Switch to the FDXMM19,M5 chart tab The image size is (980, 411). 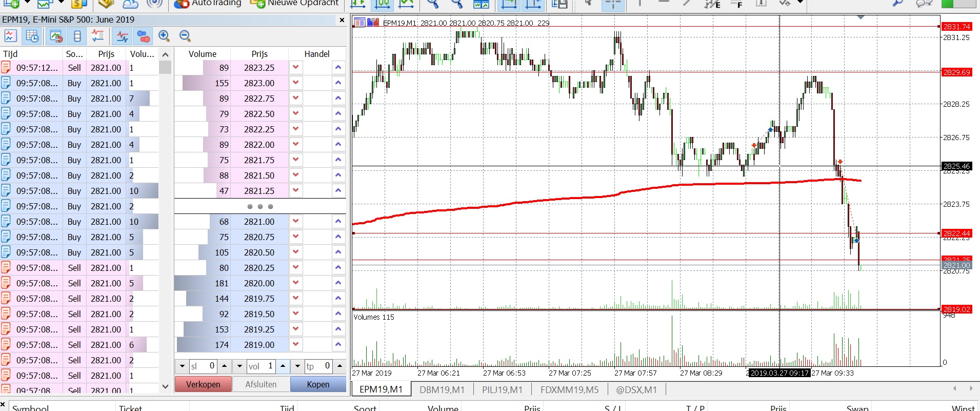click(x=569, y=389)
